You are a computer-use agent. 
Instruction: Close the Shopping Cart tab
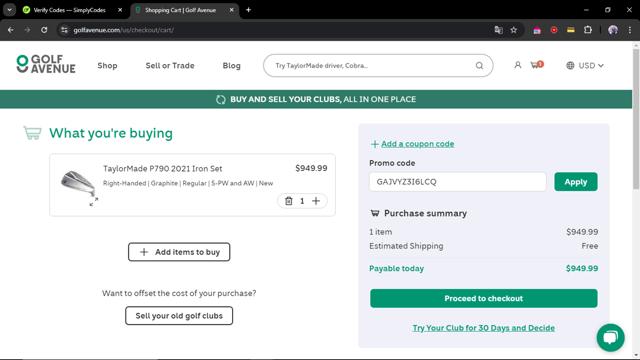coord(231,10)
